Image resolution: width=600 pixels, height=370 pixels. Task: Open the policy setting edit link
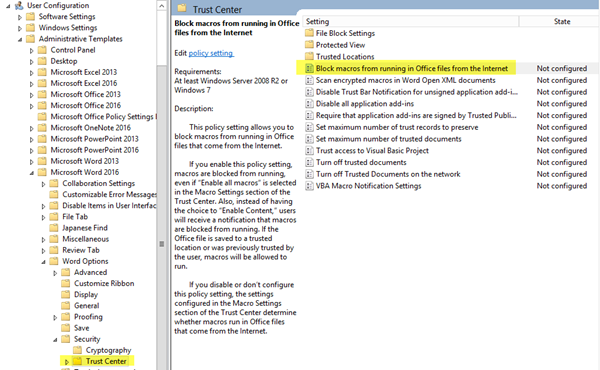[211, 53]
